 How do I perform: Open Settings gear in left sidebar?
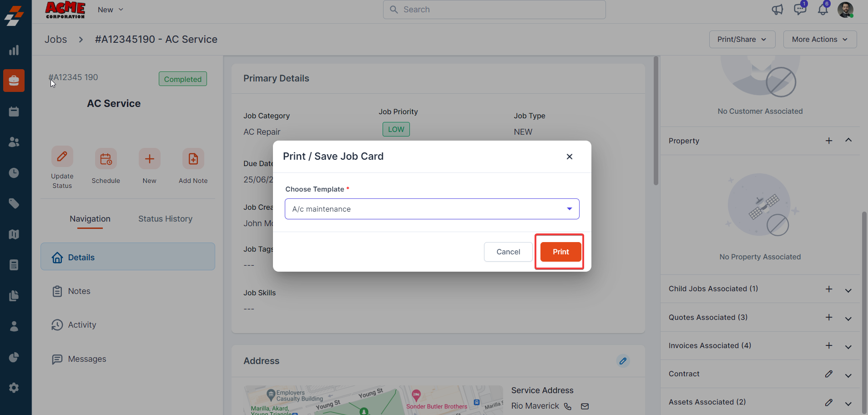tap(14, 388)
